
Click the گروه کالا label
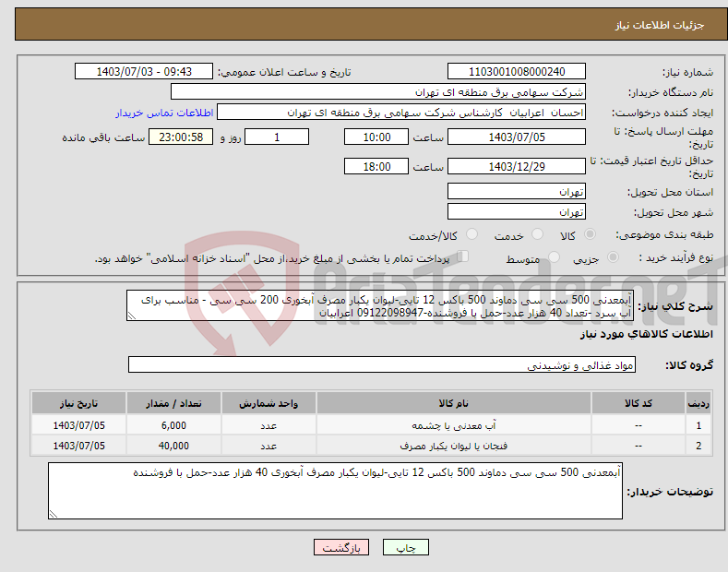point(689,365)
